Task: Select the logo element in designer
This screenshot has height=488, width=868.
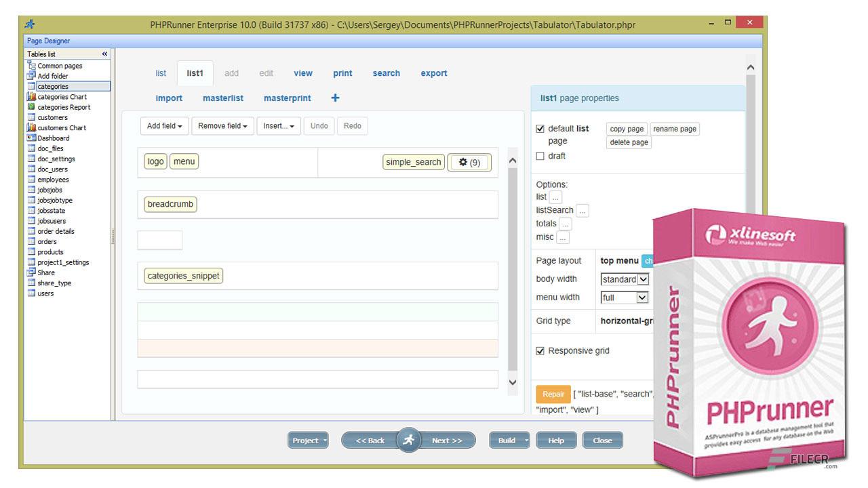Action: [155, 161]
